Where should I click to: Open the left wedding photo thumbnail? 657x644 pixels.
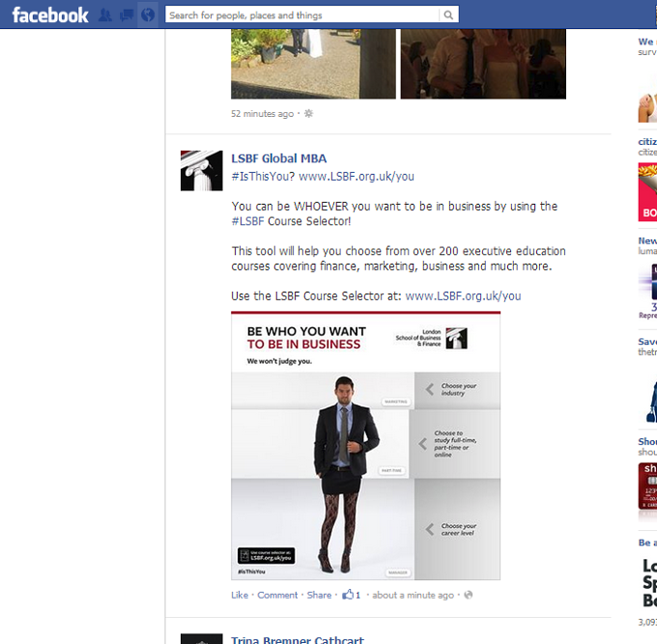pyautogui.click(x=313, y=64)
